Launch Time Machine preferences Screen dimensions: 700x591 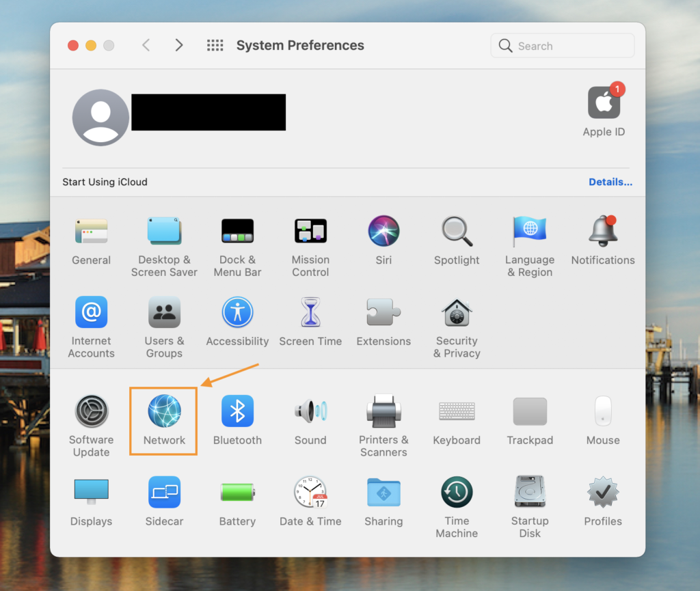[457, 493]
